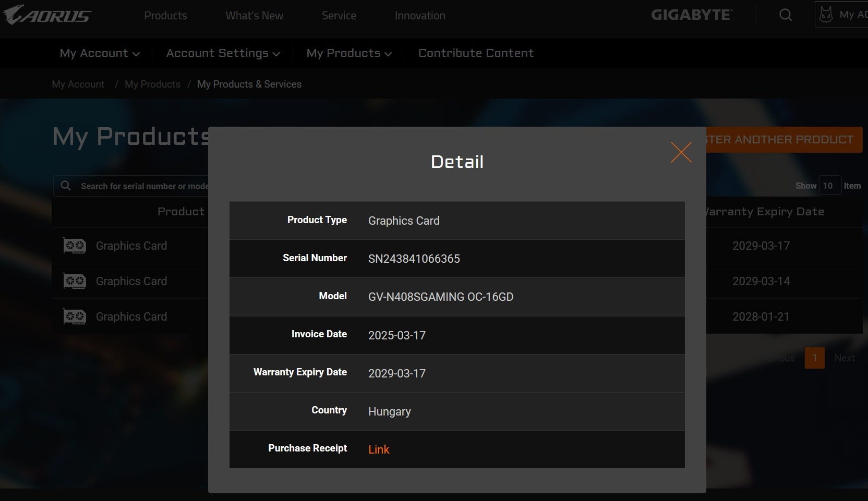Image resolution: width=868 pixels, height=501 pixels.
Task: Open the Products menu
Action: (165, 16)
